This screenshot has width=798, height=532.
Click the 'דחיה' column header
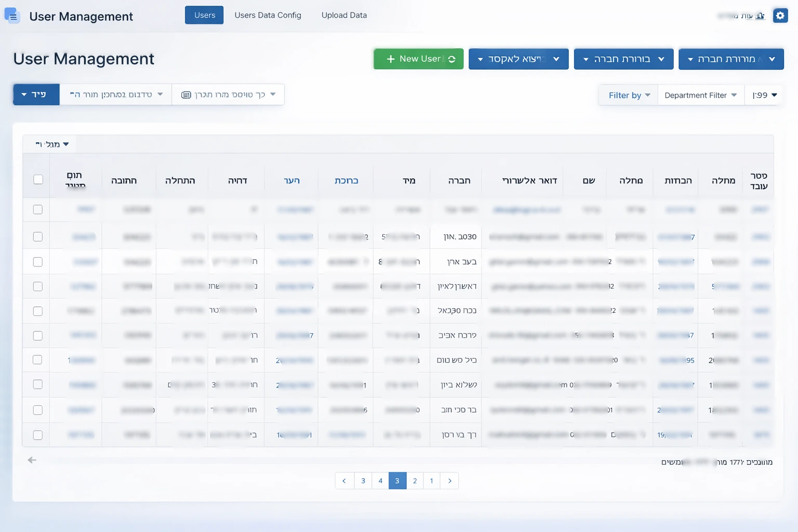pos(237,180)
